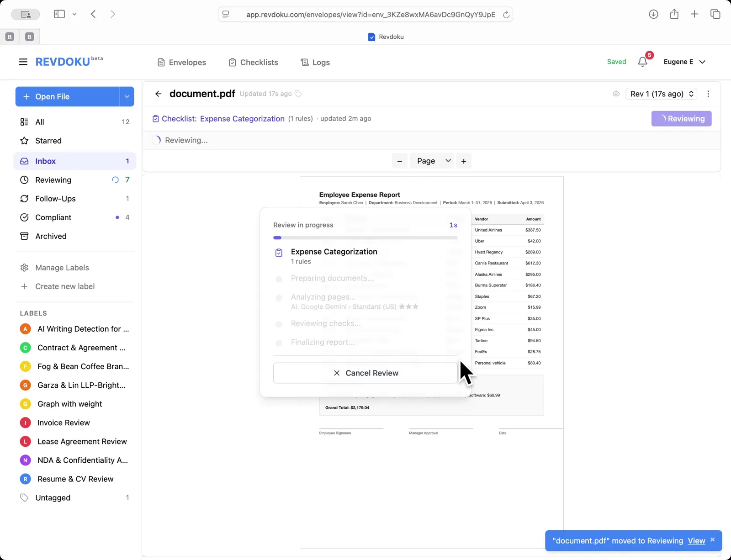The image size is (731, 560).
Task: Open the Eugene E account dropdown
Action: click(684, 61)
